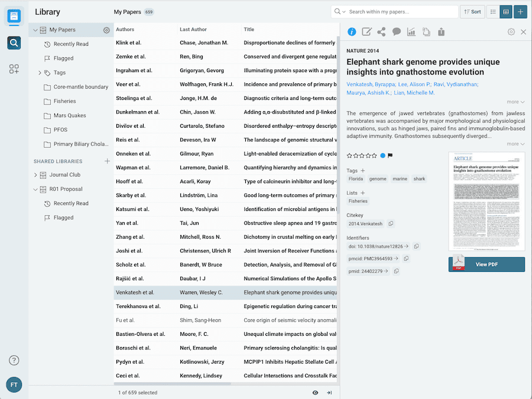Open the Notes comment bubble icon
532x399 pixels.
point(396,31)
